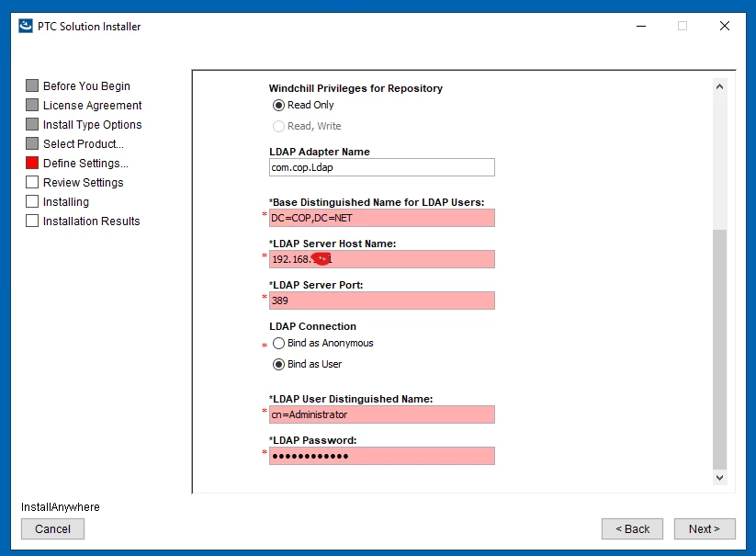Viewport: 756px width, 556px height.
Task: Click the LDAP User Distinguished Name field
Action: tap(382, 414)
